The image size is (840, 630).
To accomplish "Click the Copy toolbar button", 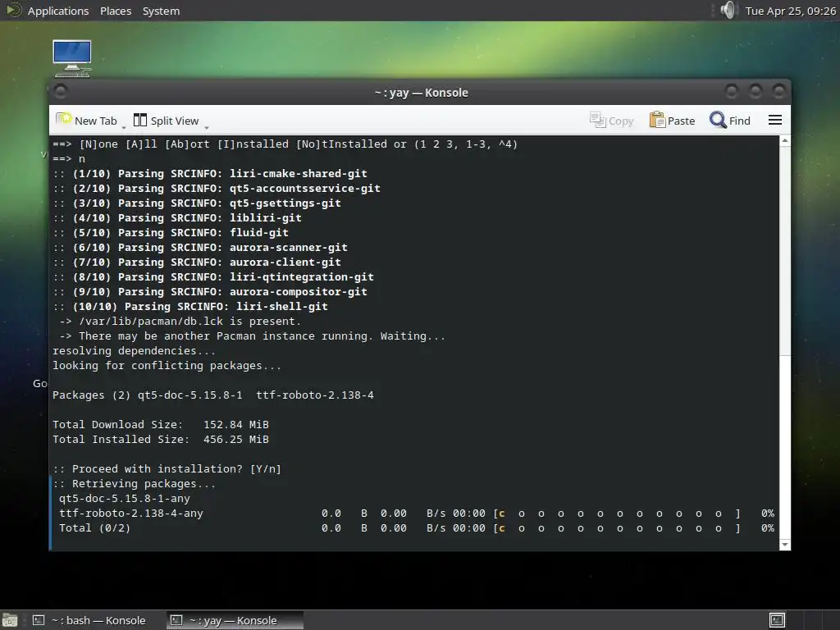I will click(x=612, y=121).
